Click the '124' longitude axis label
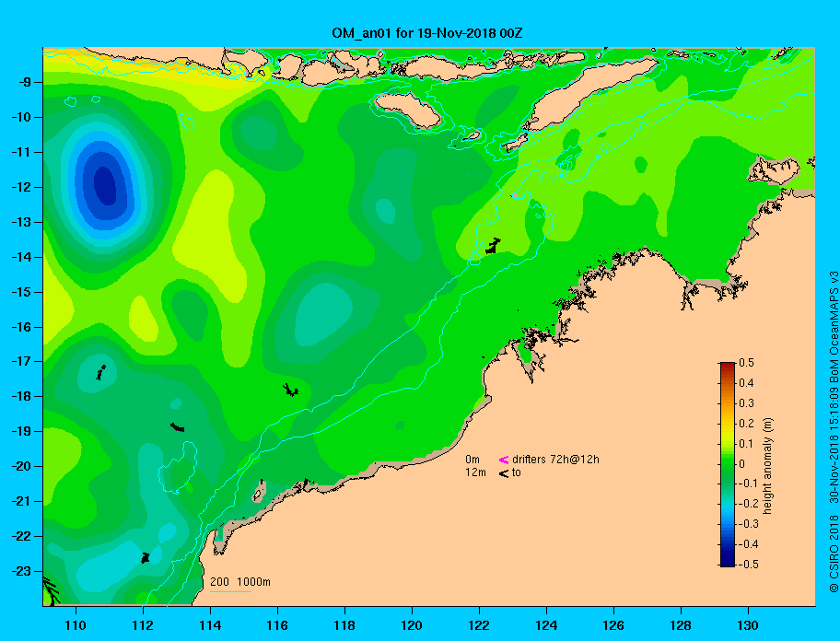This screenshot has height=641, width=840. pos(546,625)
